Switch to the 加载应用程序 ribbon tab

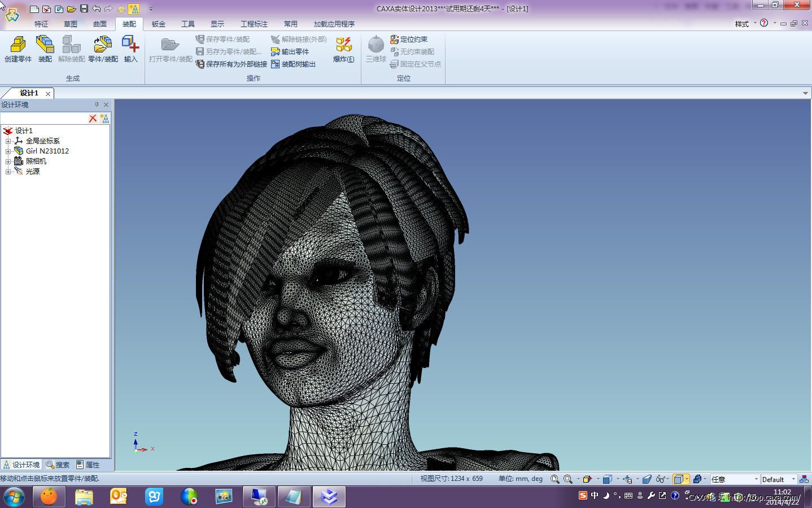point(334,24)
